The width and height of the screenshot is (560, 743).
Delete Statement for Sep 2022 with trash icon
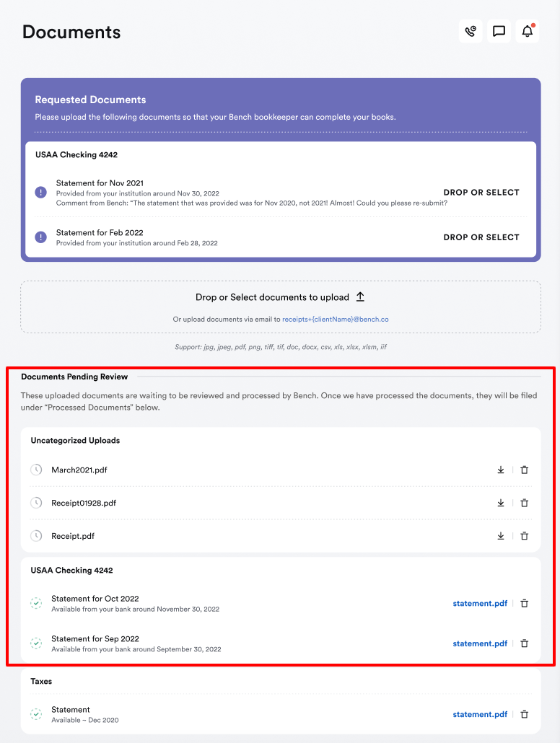[x=525, y=643]
